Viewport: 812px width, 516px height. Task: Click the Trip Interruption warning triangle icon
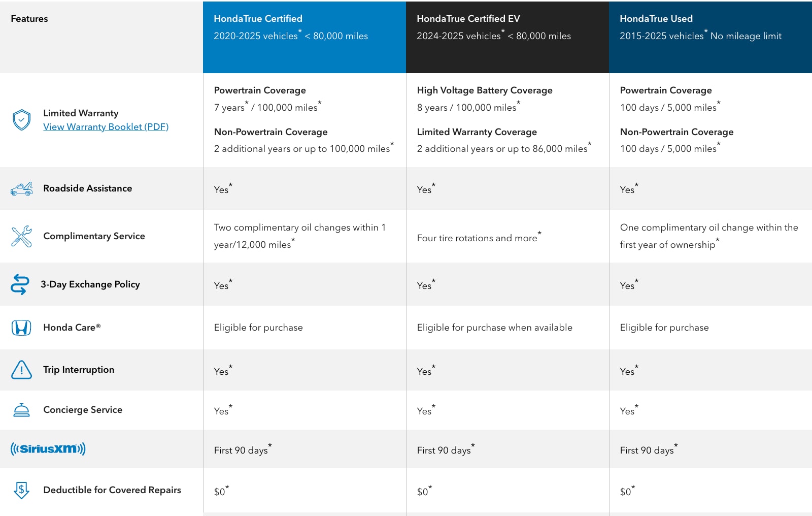pyautogui.click(x=21, y=370)
